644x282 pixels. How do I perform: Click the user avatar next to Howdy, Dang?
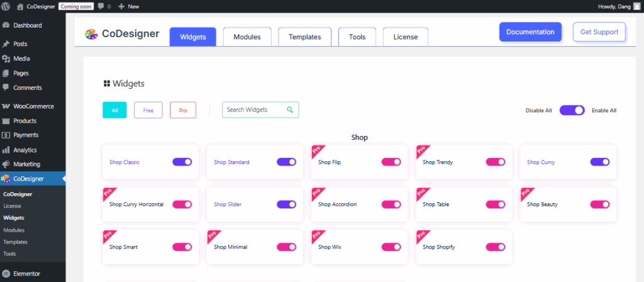pyautogui.click(x=636, y=6)
